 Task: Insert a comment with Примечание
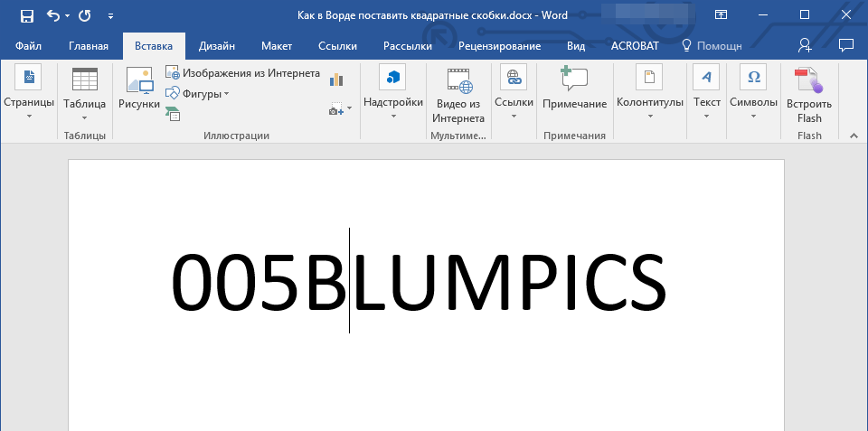[x=575, y=89]
